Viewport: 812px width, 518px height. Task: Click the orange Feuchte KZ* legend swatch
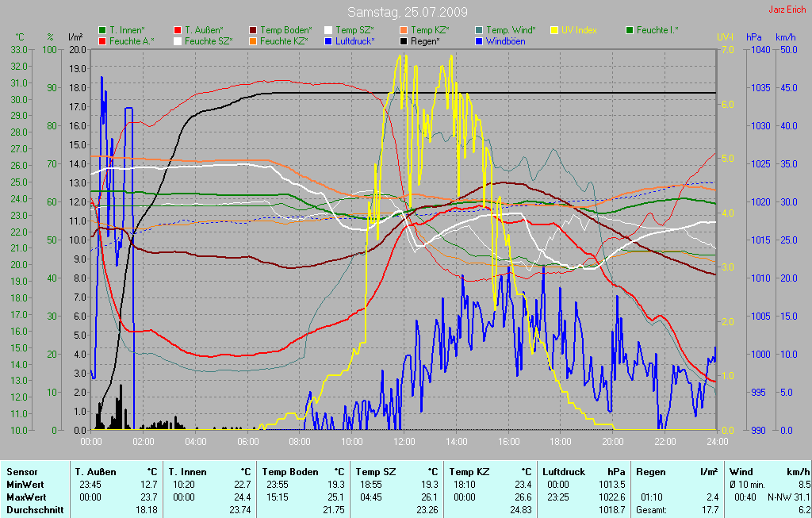click(x=253, y=41)
